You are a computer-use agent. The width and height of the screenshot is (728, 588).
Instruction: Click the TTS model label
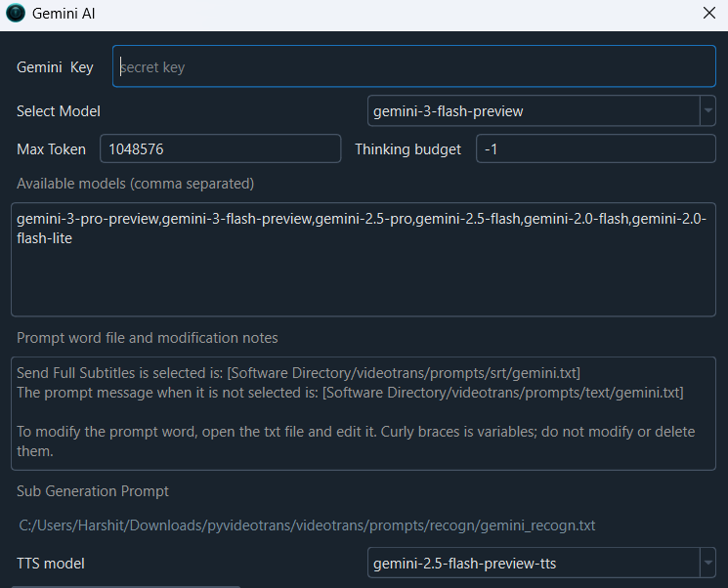point(50,563)
